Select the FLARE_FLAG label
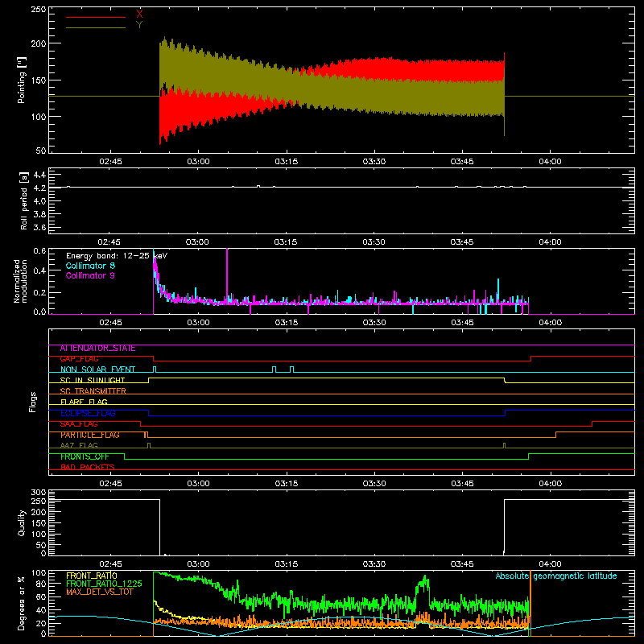The image size is (644, 644). [x=84, y=402]
